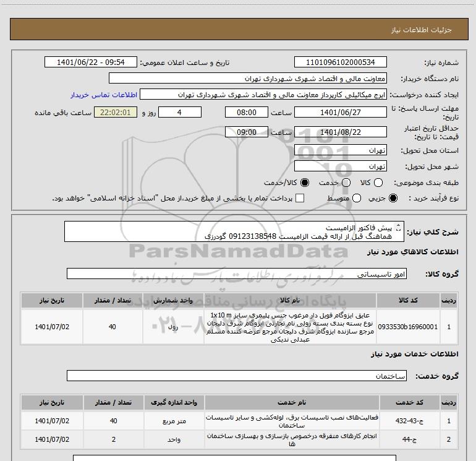The width and height of the screenshot is (476, 461).
Task: Select the متوسط purchase type radio
Action: (x=357, y=198)
